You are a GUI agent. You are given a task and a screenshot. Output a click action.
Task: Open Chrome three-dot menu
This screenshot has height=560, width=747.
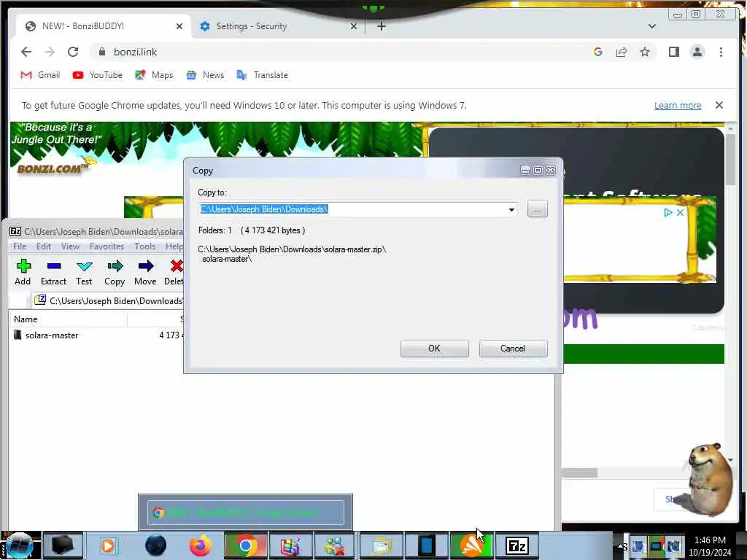coord(721,52)
